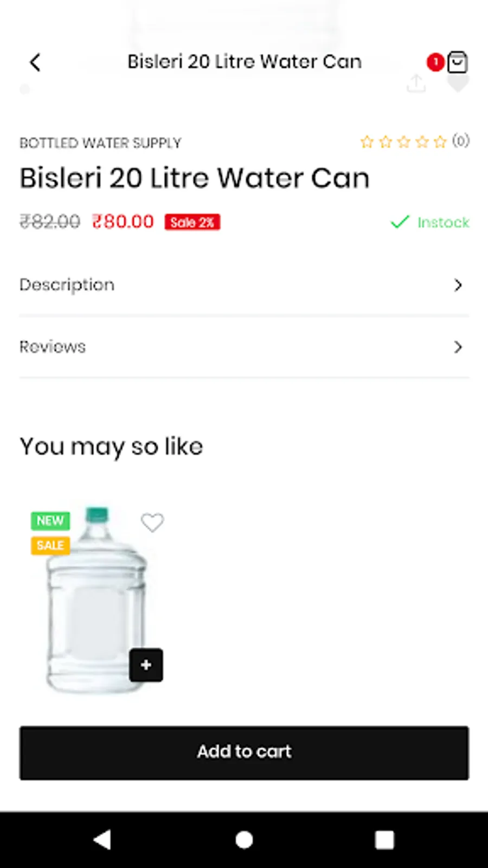Screen dimensions: 488x868
Task: Open the Reviews row label
Action: 53,347
